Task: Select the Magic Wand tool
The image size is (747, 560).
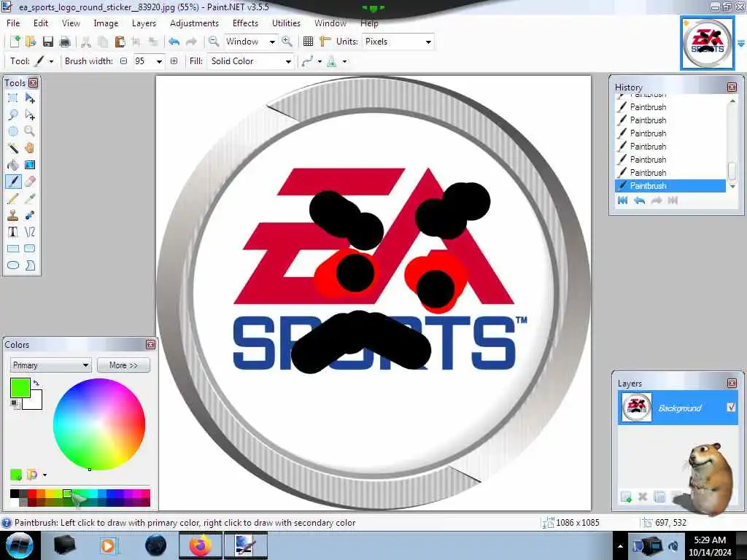Action: tap(13, 148)
